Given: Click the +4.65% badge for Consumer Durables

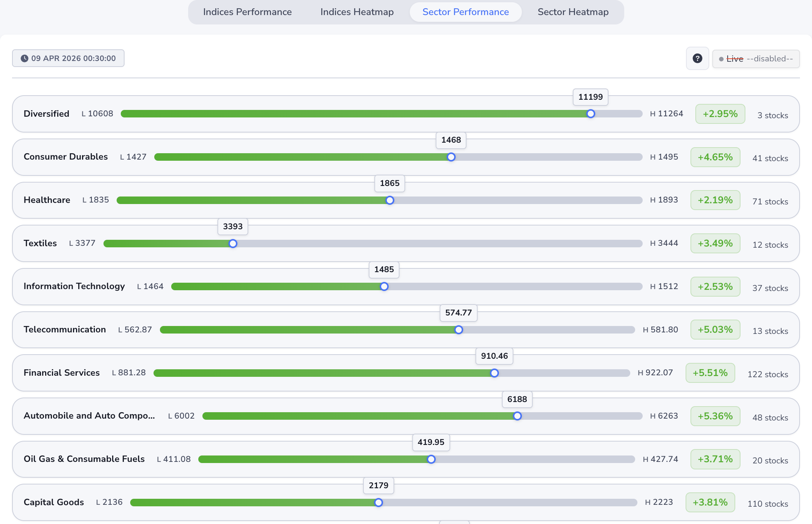Looking at the screenshot, I should pos(715,157).
